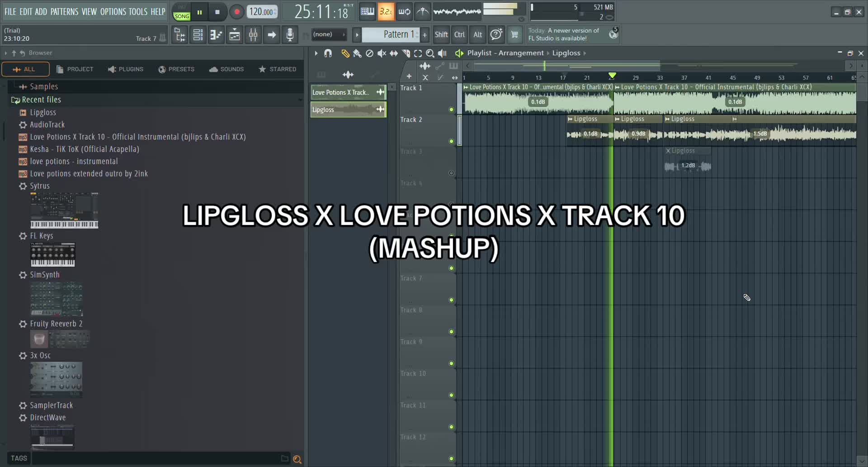The width and height of the screenshot is (868, 467).
Task: Open the EDIT menu
Action: [26, 12]
